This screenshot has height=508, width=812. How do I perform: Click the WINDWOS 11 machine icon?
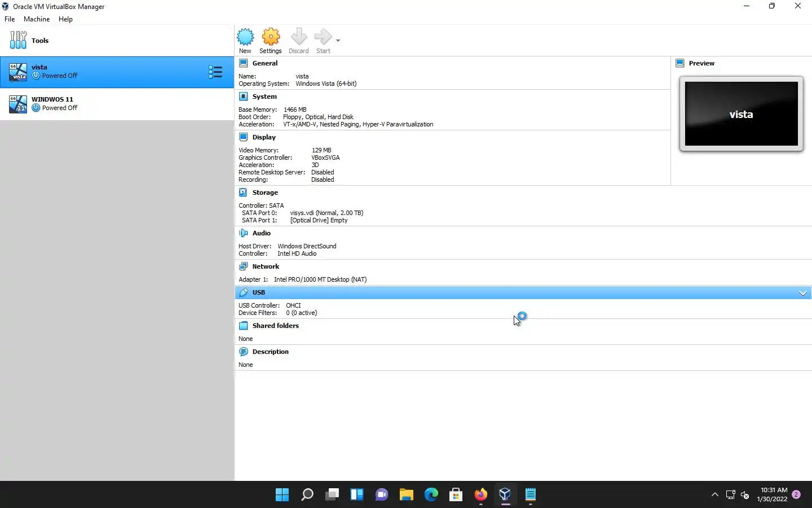pyautogui.click(x=18, y=104)
